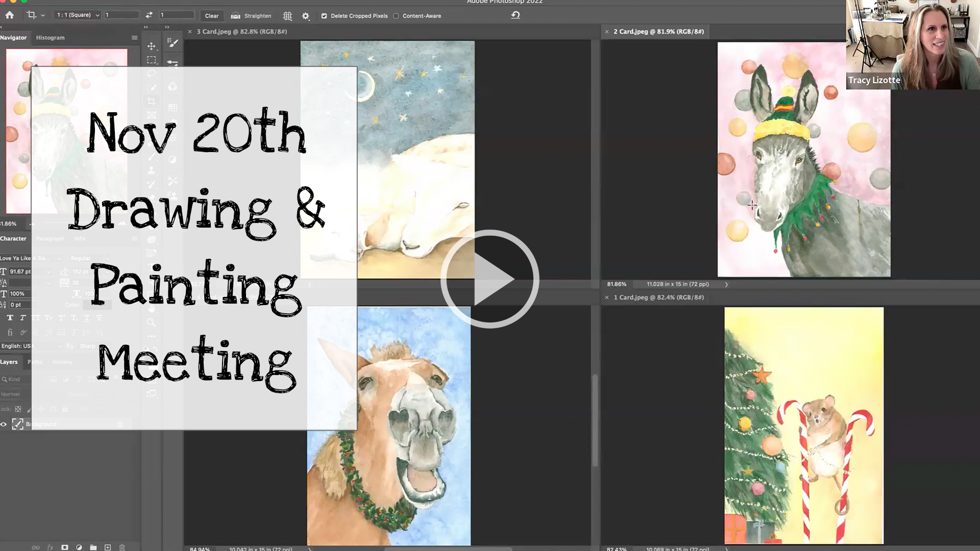Viewport: 980px width, 551px height.
Task: Open the Crop tool preset picker
Action: tap(35, 15)
